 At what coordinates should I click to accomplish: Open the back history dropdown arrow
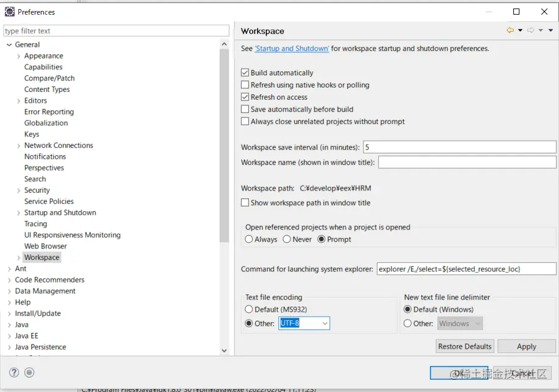(x=520, y=30)
